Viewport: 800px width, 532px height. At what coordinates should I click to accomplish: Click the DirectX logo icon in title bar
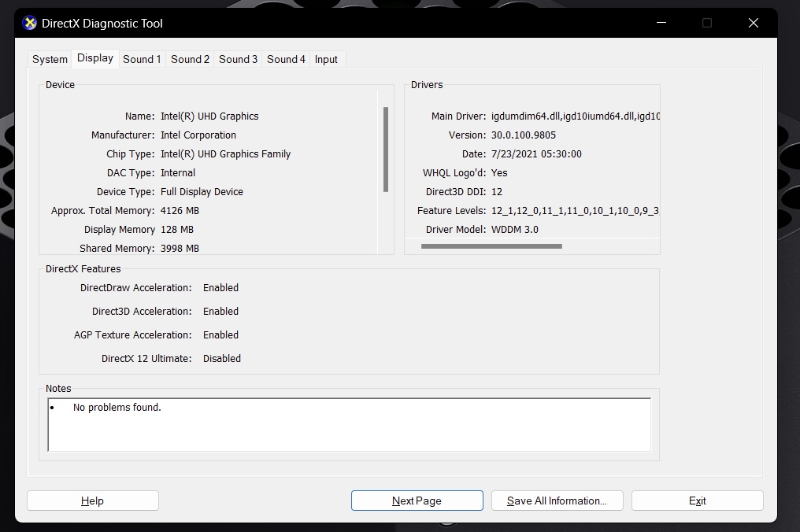click(x=30, y=23)
